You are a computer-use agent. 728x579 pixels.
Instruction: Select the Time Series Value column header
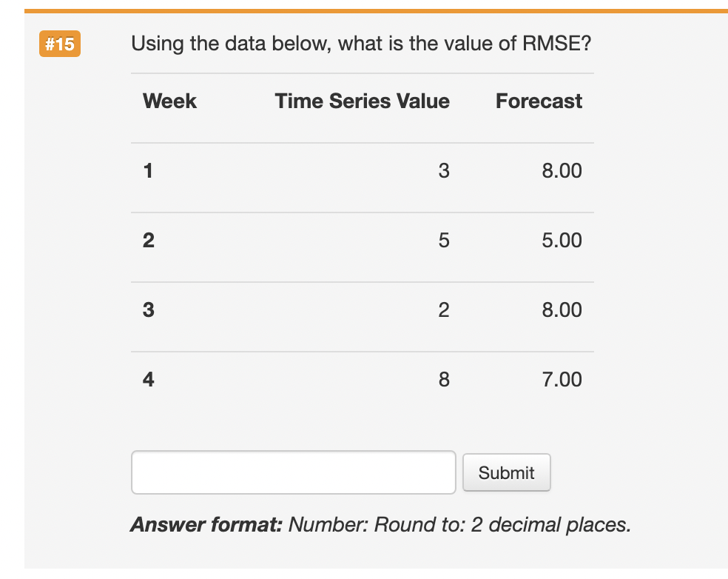coord(362,101)
